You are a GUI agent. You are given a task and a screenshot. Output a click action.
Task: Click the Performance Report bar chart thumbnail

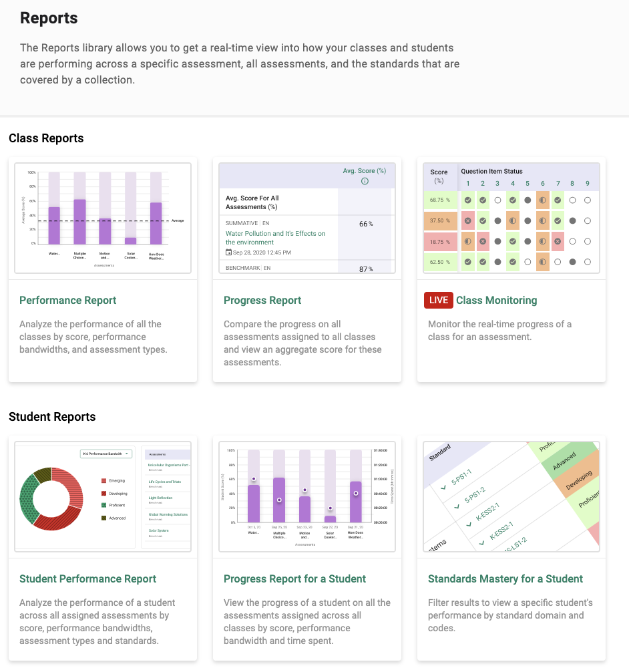tap(103, 218)
